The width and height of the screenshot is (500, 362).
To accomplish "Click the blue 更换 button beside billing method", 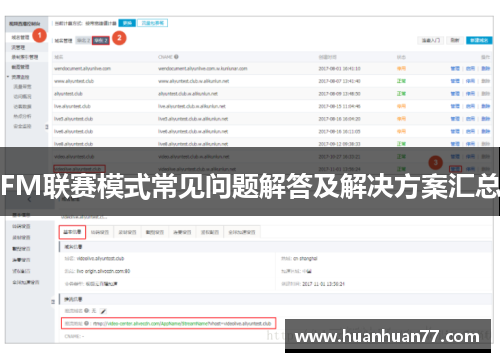I will click(127, 23).
